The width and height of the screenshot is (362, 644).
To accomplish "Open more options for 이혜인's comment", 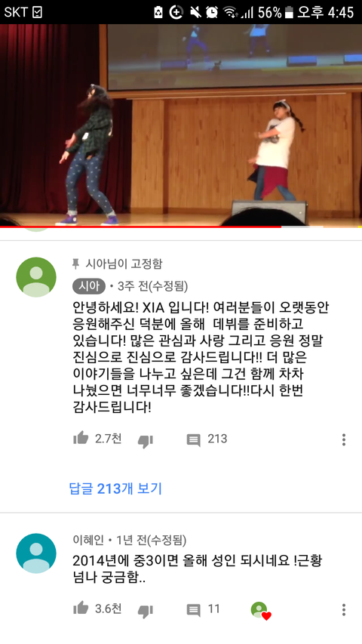I will (344, 609).
